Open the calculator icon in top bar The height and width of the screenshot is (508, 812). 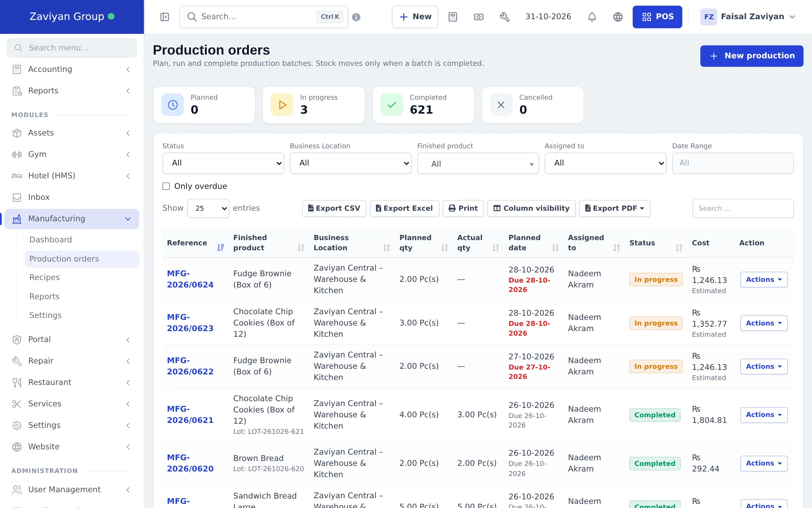[x=453, y=17]
